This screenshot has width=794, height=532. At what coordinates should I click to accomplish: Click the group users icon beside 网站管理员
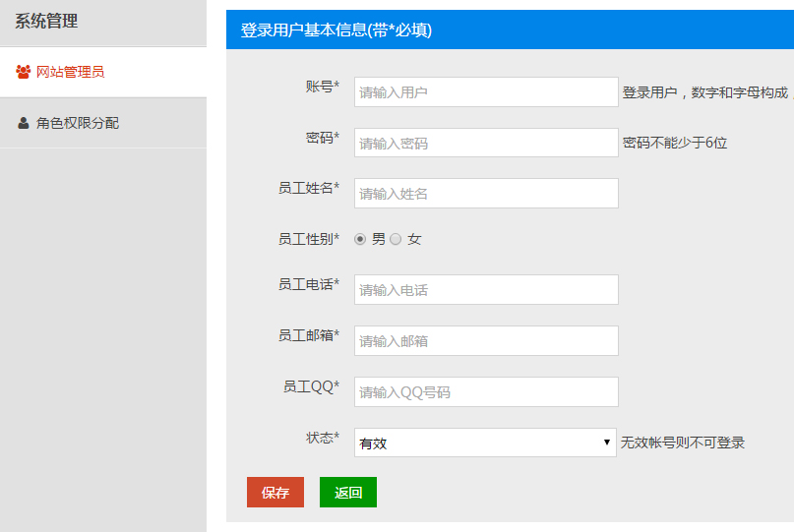pos(23,72)
